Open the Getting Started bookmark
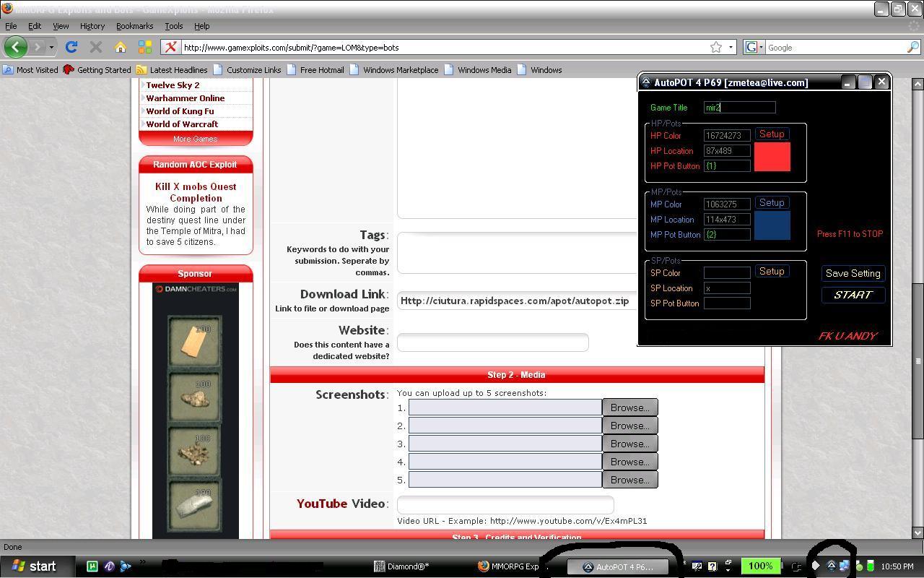 tap(97, 70)
